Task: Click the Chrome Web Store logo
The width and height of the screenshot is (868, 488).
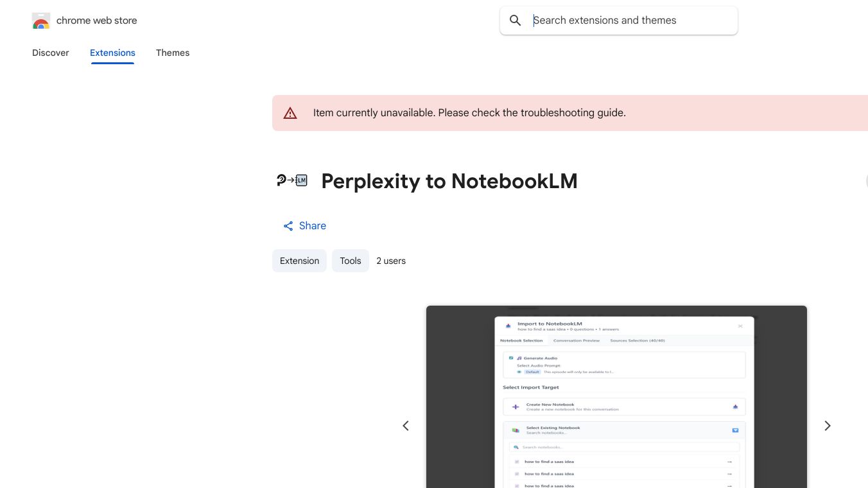Action: coord(41,21)
